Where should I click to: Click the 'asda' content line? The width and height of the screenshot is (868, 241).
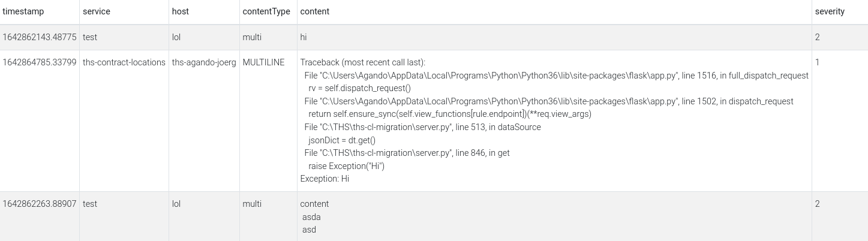pos(311,217)
